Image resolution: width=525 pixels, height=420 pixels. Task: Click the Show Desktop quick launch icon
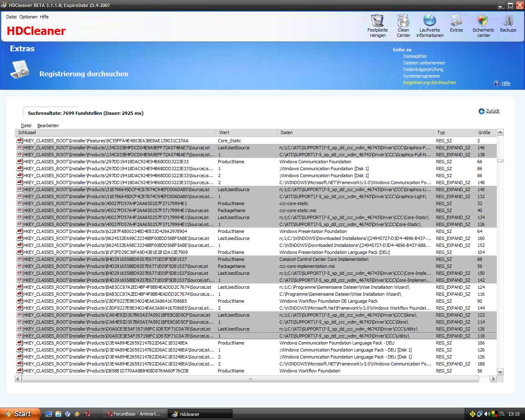[49, 414]
